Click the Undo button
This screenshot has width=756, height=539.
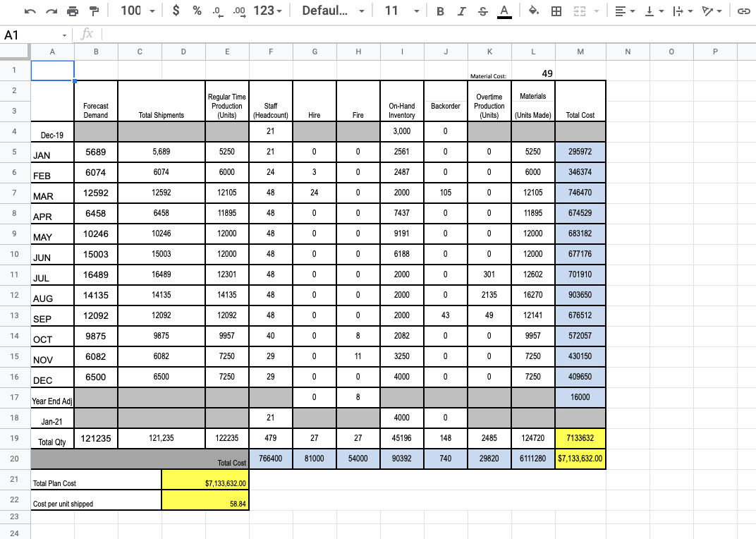tap(30, 11)
